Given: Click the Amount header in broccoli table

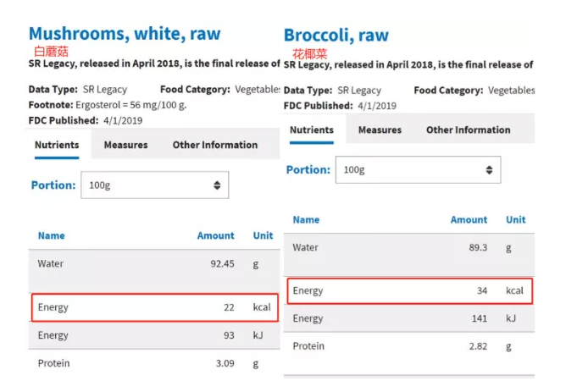Looking at the screenshot, I should [x=469, y=219].
